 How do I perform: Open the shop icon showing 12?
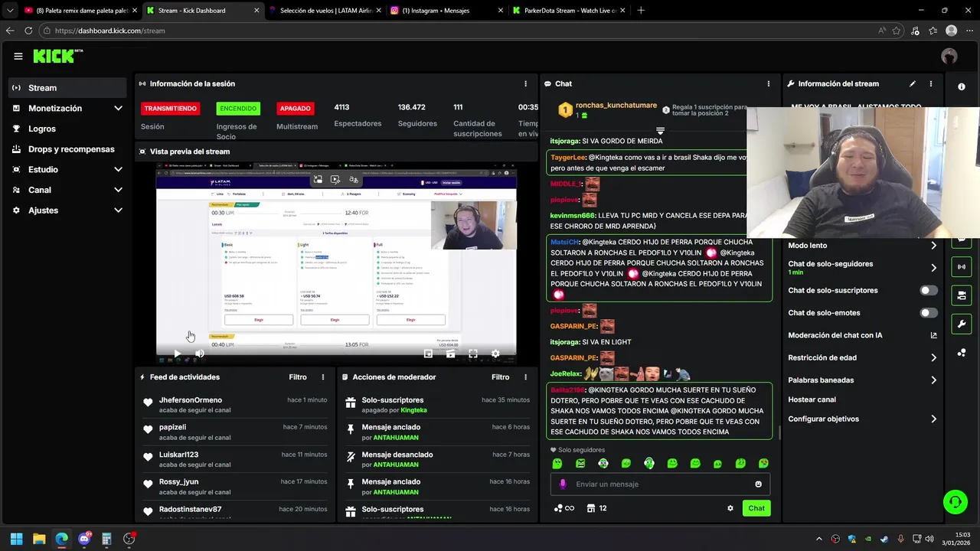[x=596, y=508]
